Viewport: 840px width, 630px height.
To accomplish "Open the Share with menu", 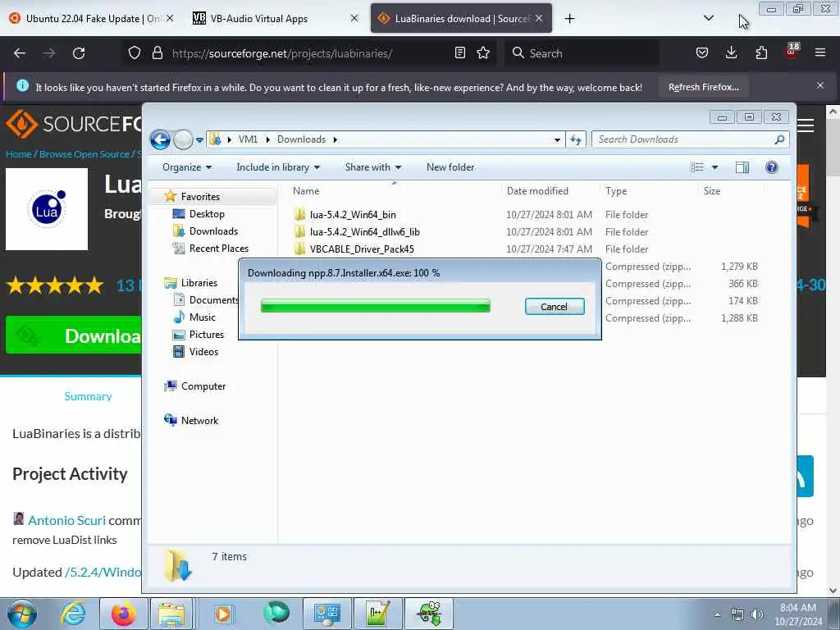I will (x=373, y=167).
